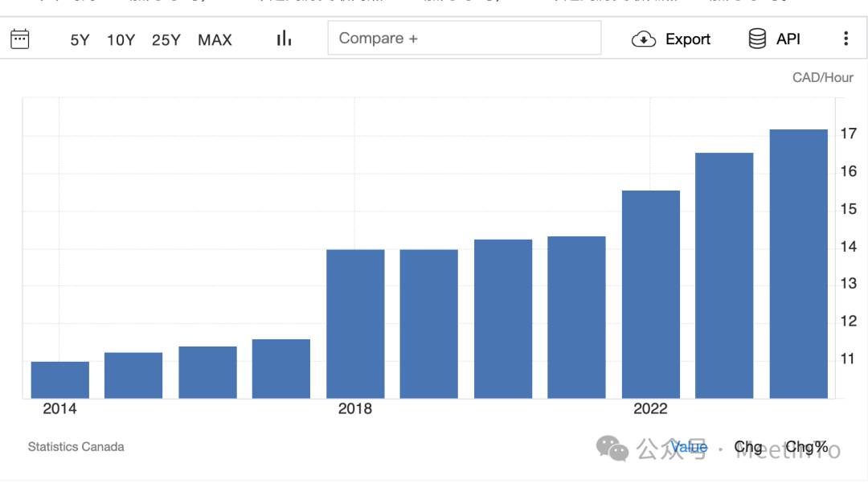The image size is (868, 484).
Task: Select the 25Y time range
Action: point(166,40)
